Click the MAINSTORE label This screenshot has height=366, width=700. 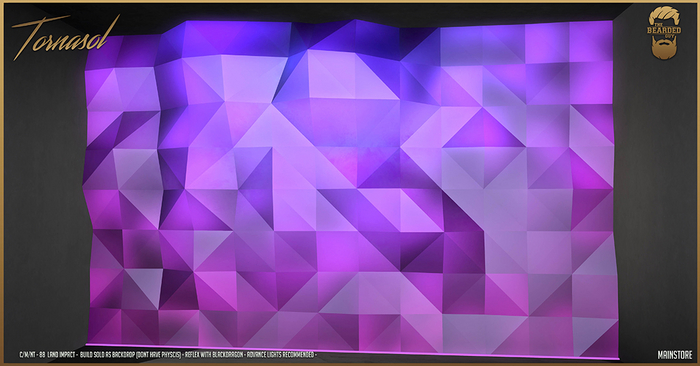[675, 355]
